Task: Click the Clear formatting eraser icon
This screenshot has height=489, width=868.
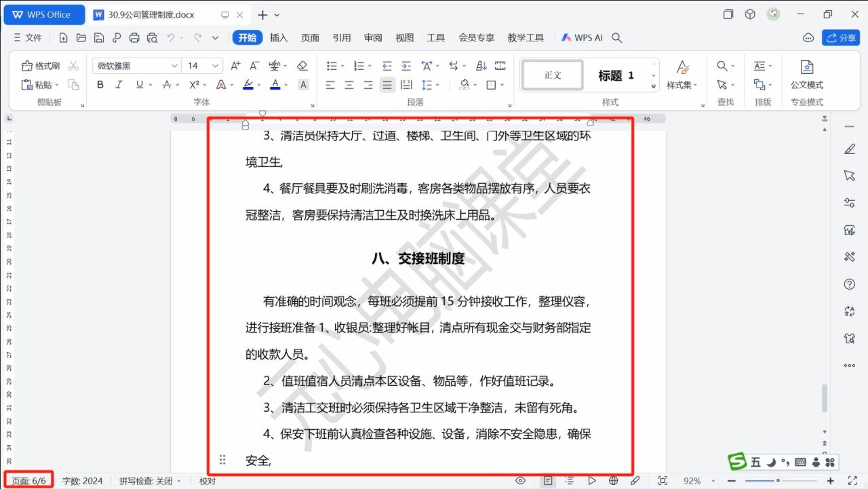Action: coord(302,66)
